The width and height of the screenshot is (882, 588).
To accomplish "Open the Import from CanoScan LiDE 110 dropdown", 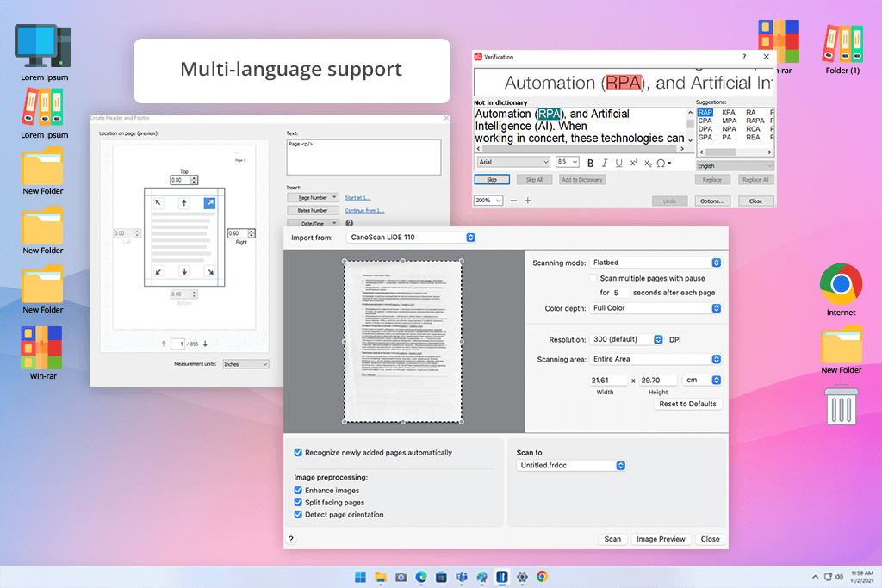I will pos(411,238).
